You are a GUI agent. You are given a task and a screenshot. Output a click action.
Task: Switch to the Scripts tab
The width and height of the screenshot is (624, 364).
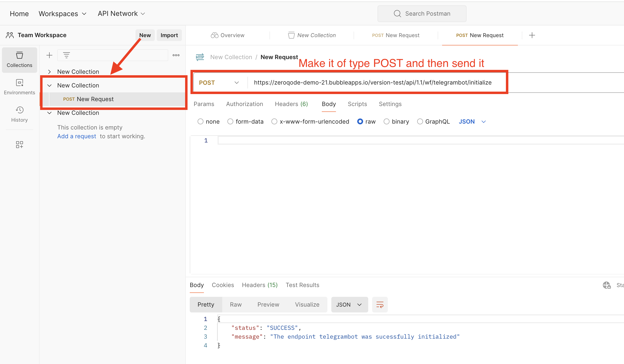coord(357,104)
